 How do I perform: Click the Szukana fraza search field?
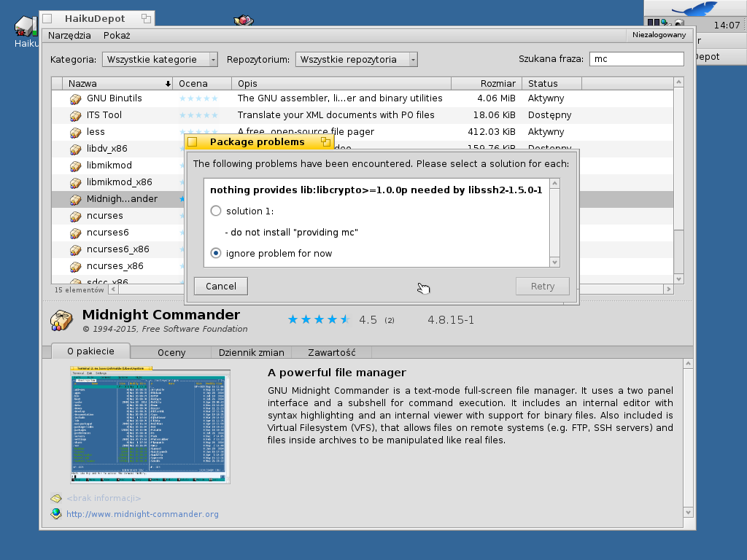(636, 59)
